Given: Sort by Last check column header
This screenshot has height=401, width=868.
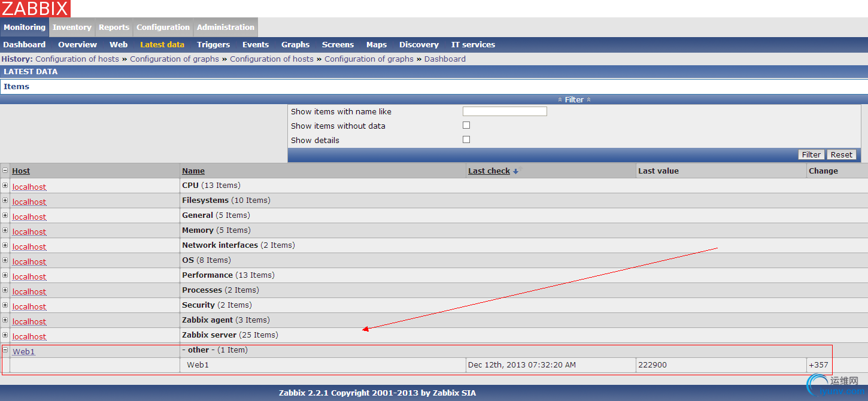Looking at the screenshot, I should [489, 171].
